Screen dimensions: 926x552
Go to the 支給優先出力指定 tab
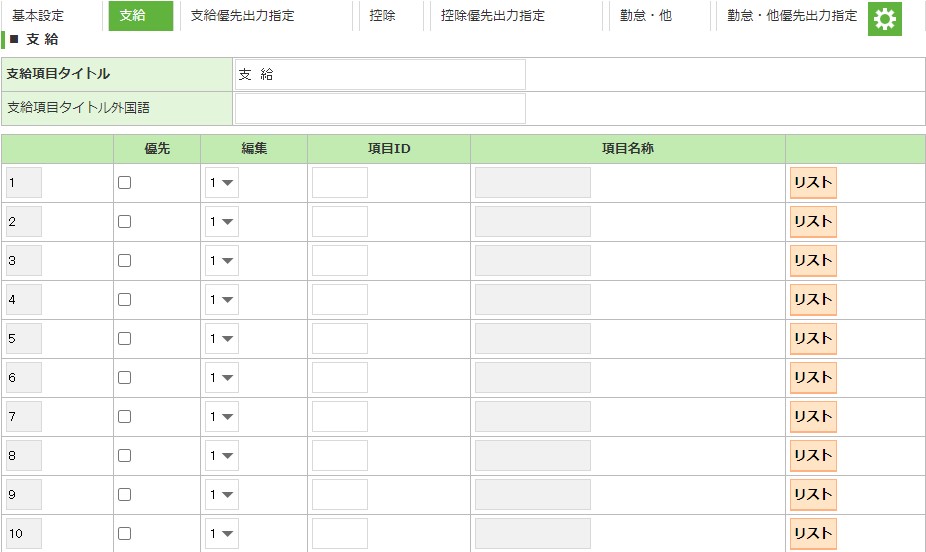pyautogui.click(x=243, y=16)
